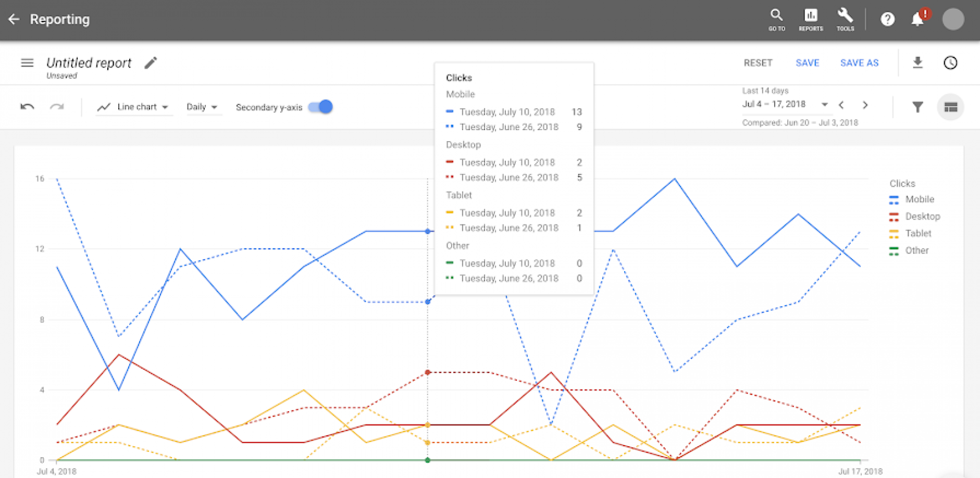Open the Line chart type dropdown
This screenshot has height=478, width=980.
coord(133,107)
